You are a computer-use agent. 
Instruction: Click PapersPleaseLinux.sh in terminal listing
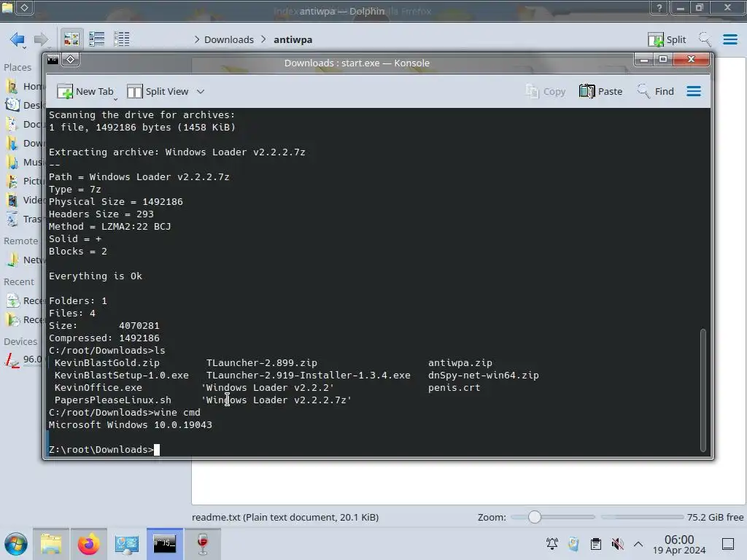(x=112, y=400)
